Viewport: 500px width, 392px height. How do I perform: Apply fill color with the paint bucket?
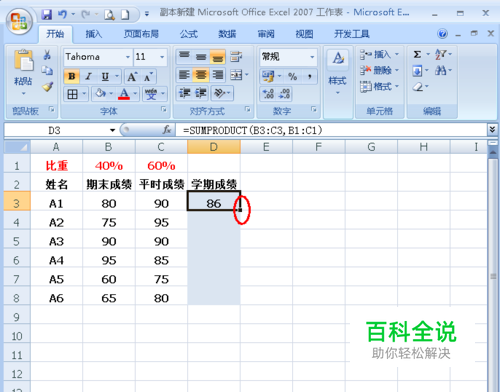(100, 94)
